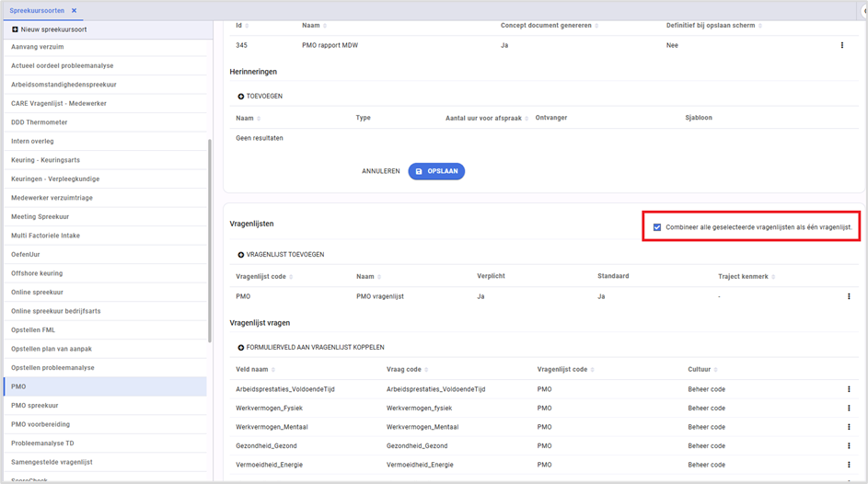Click Nieuw spreekuursoort plus icon
This screenshot has height=484, width=868.
[x=15, y=29]
